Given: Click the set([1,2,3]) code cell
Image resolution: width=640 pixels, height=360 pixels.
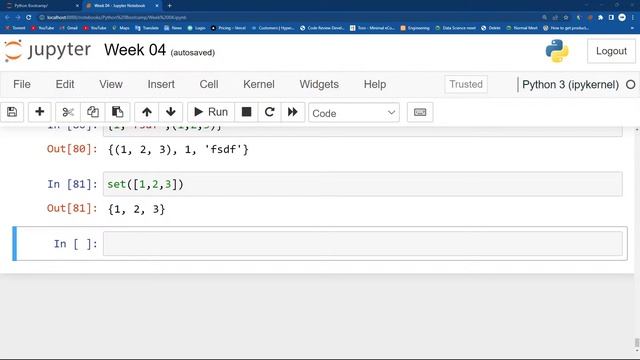Looking at the screenshot, I should click(x=362, y=184).
